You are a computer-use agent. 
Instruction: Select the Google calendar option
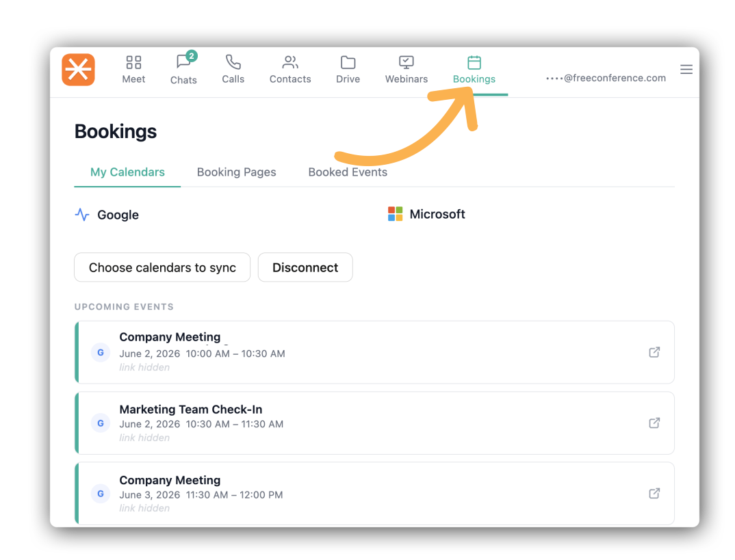coord(107,215)
